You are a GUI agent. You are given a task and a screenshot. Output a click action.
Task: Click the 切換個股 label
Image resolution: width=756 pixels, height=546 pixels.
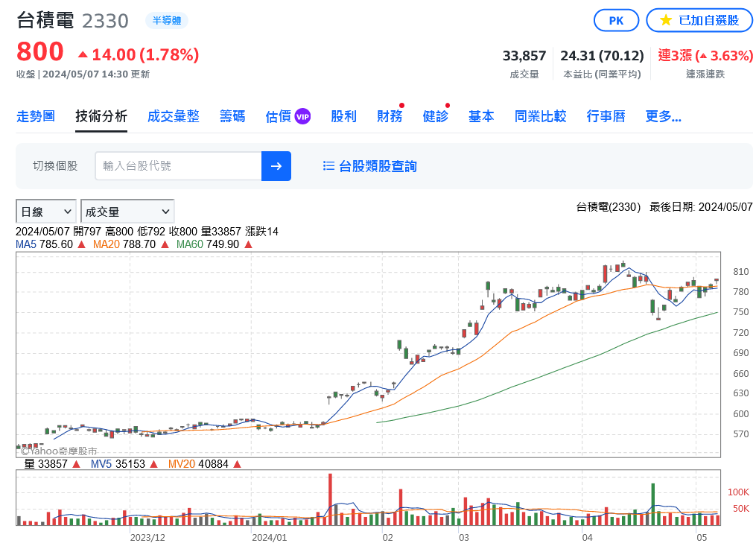pyautogui.click(x=55, y=166)
